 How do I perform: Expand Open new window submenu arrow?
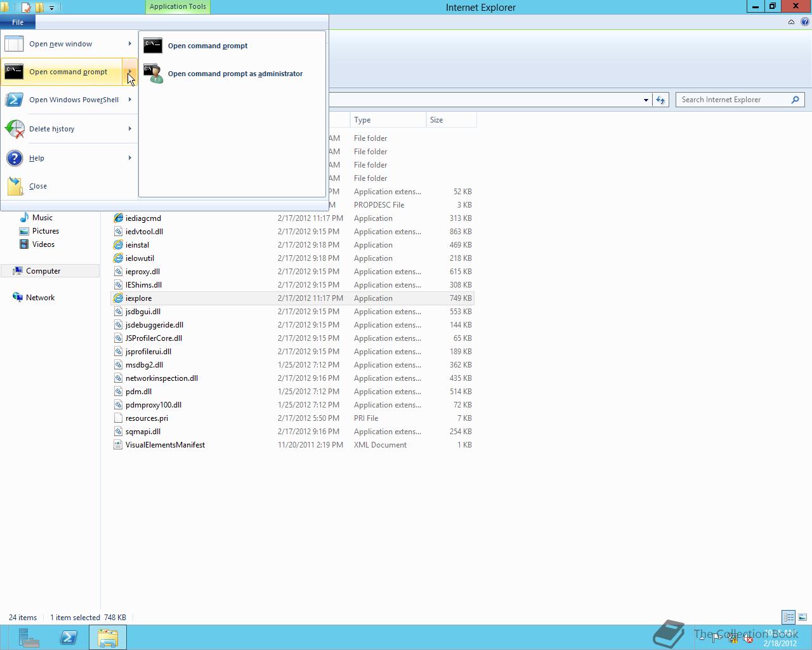(130, 44)
